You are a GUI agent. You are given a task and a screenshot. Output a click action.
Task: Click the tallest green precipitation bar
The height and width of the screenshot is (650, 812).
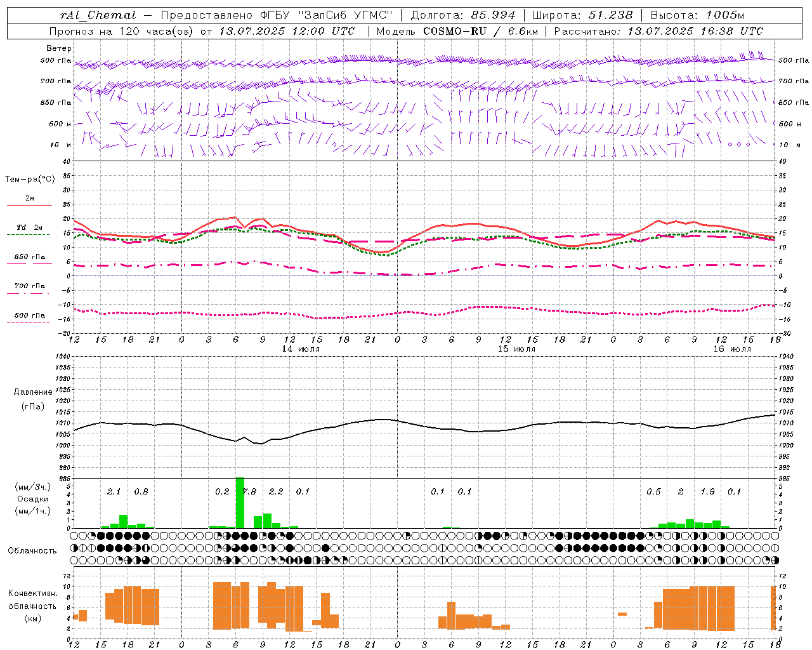(240, 503)
